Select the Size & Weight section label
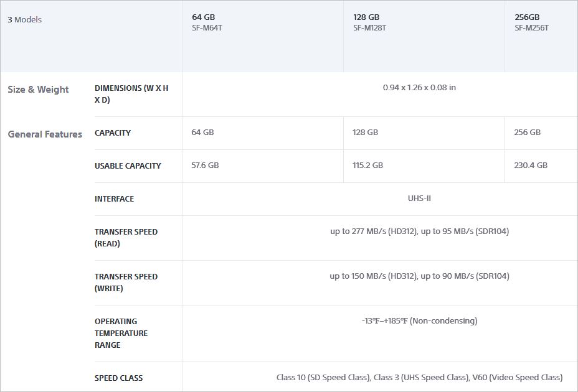 point(38,90)
